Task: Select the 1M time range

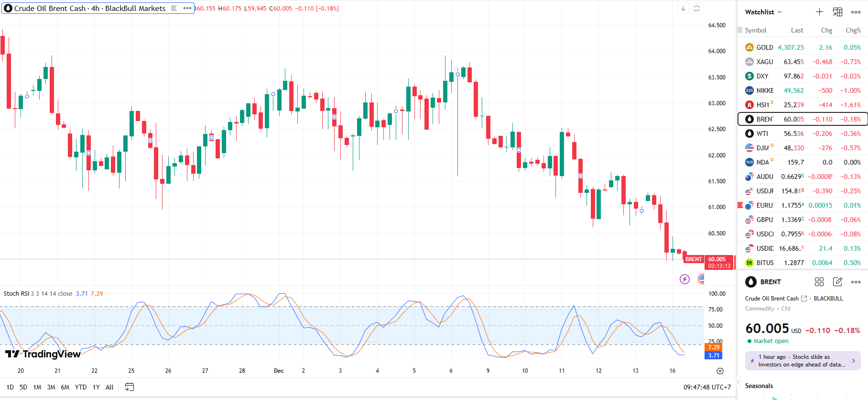Action: tap(37, 387)
